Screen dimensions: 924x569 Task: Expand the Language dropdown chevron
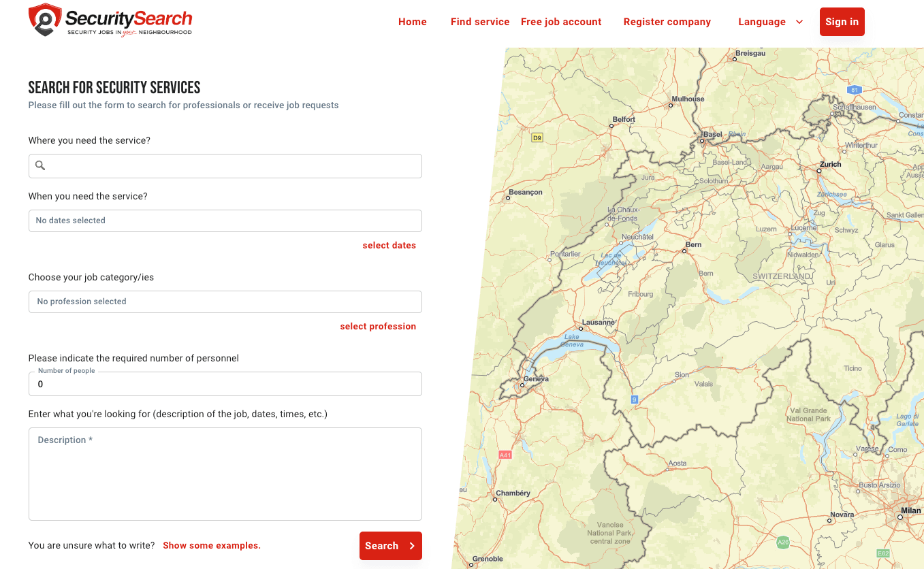pos(799,22)
